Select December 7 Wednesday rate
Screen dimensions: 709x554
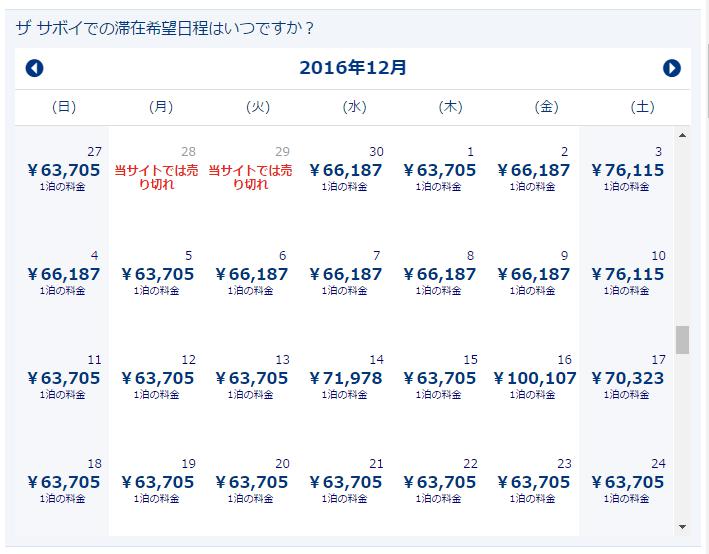[346, 274]
